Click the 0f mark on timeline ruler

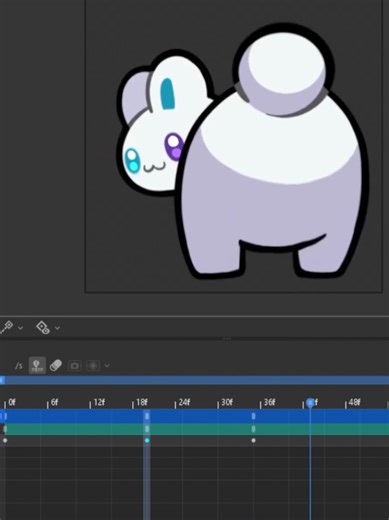[x=11, y=402]
